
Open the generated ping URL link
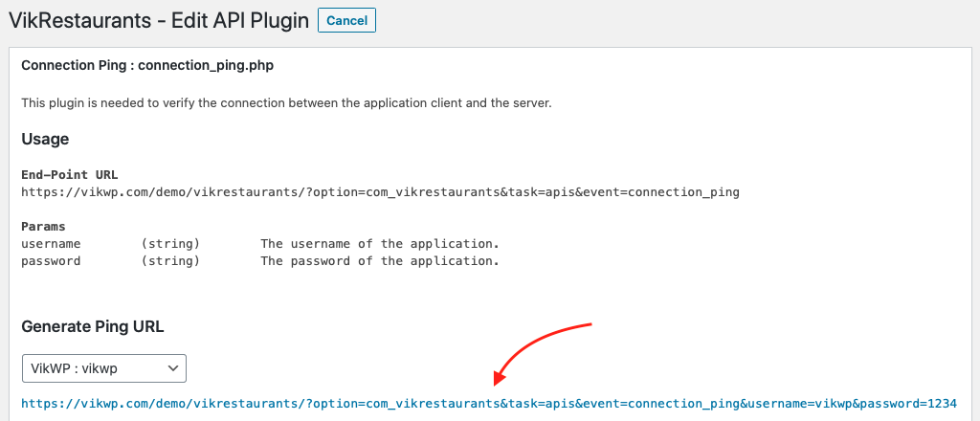click(x=489, y=404)
